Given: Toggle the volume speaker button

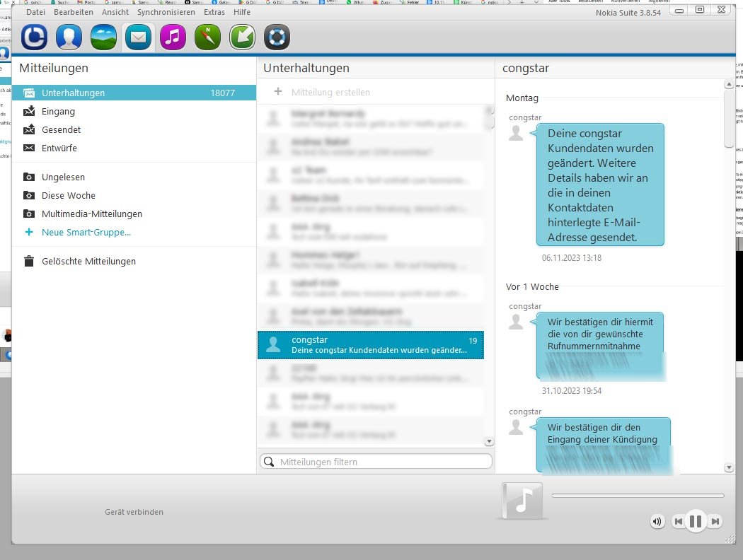Looking at the screenshot, I should [x=657, y=522].
